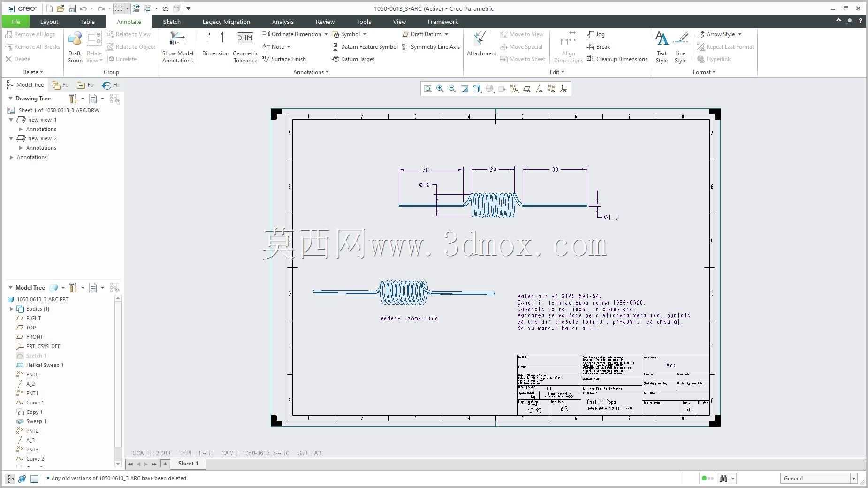The height and width of the screenshot is (488, 868).
Task: Insert a Datum Feature Symbol
Action: click(365, 47)
